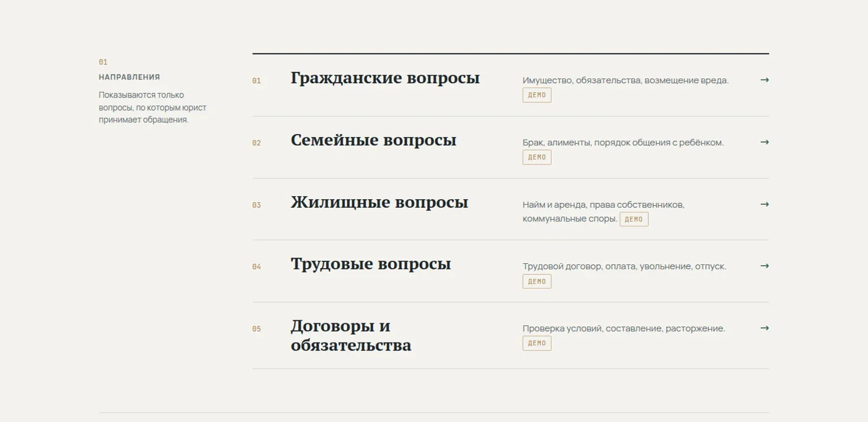Click the ДЕМО badge under Брак, алименты
Image resolution: width=868 pixels, height=422 pixels.
[537, 157]
